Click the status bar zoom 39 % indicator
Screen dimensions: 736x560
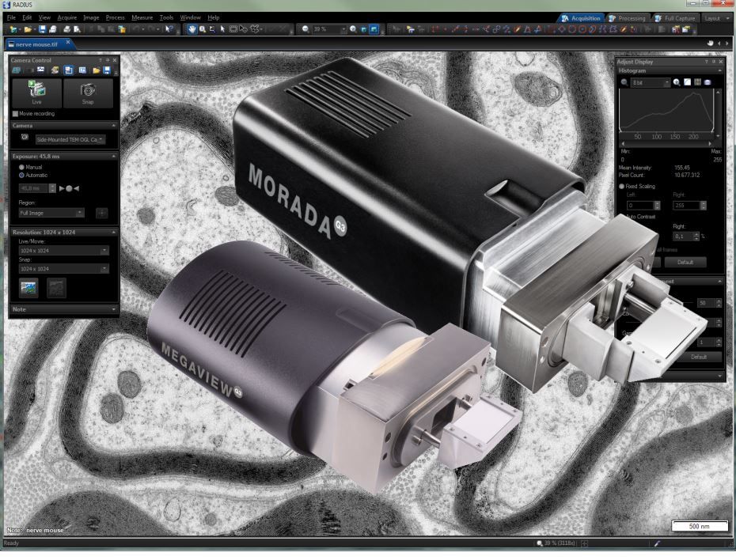tap(556, 543)
